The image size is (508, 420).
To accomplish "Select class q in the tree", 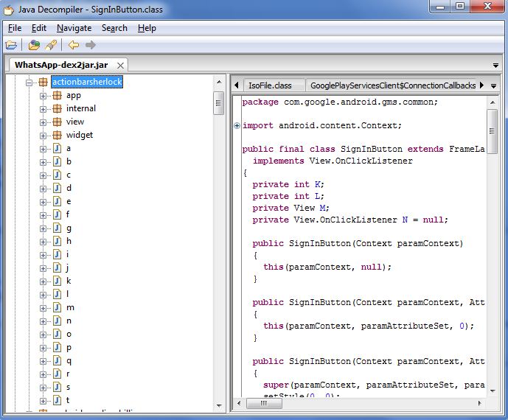I will click(x=69, y=361).
